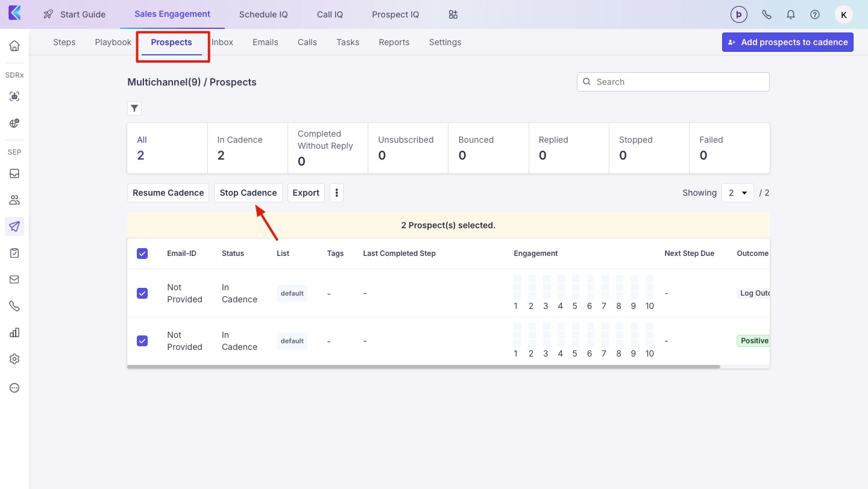
Task: Open the Calls tab
Action: [307, 42]
